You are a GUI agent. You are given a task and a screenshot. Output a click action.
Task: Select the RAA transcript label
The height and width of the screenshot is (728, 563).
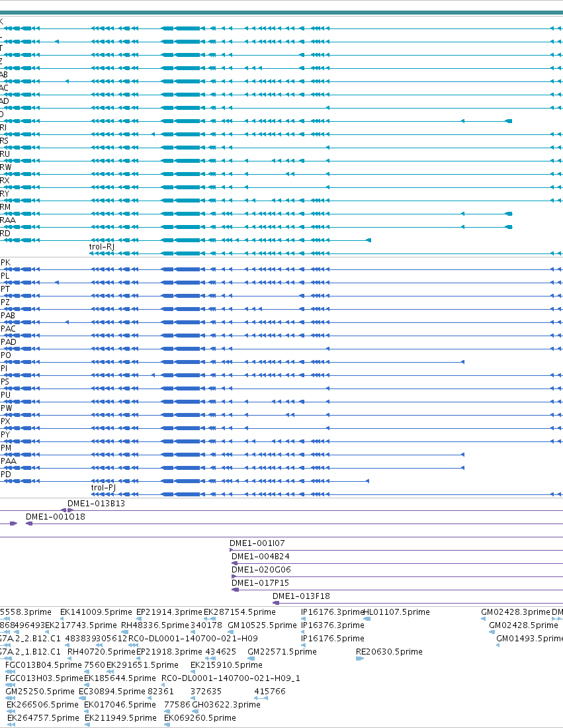pyautogui.click(x=8, y=220)
